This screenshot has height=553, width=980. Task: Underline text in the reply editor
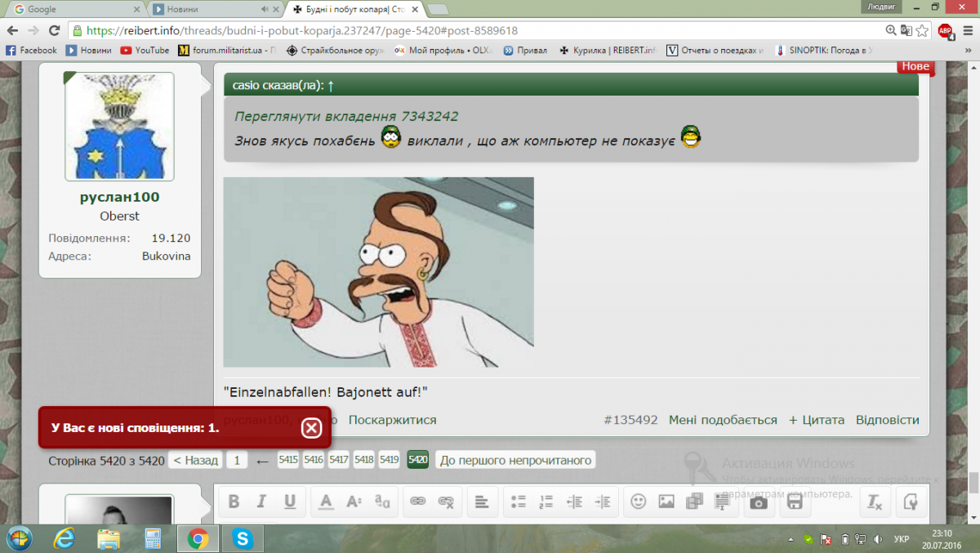(x=289, y=502)
